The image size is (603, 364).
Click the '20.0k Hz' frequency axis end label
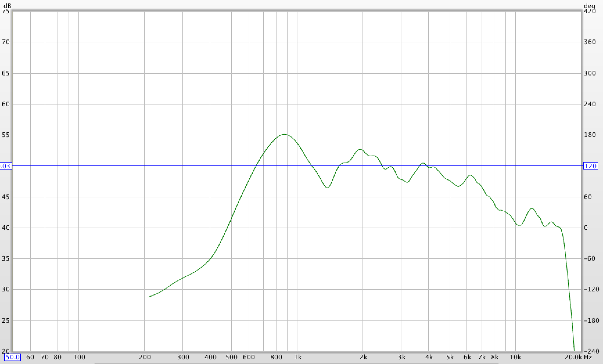pos(579,357)
